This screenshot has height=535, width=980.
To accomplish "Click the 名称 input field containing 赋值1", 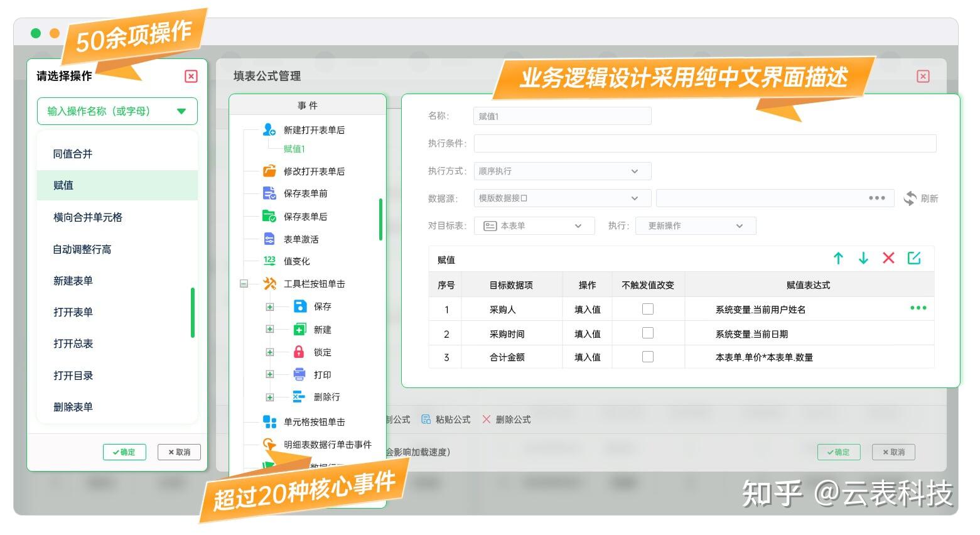I will [x=561, y=116].
